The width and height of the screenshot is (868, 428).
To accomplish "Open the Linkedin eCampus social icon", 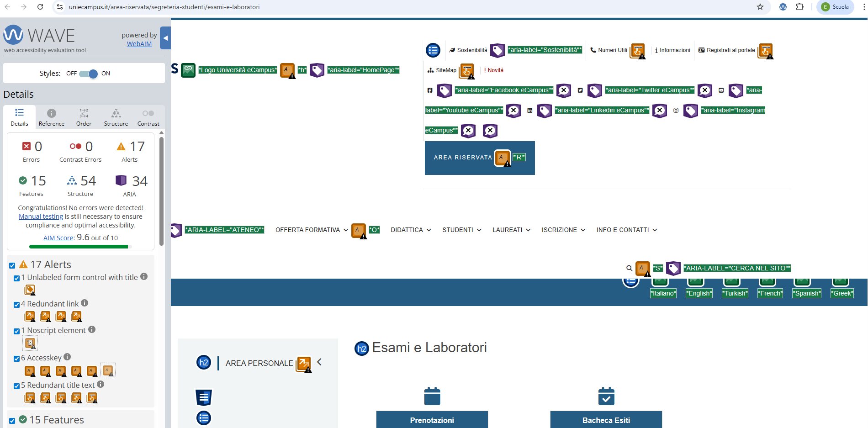I will [530, 111].
